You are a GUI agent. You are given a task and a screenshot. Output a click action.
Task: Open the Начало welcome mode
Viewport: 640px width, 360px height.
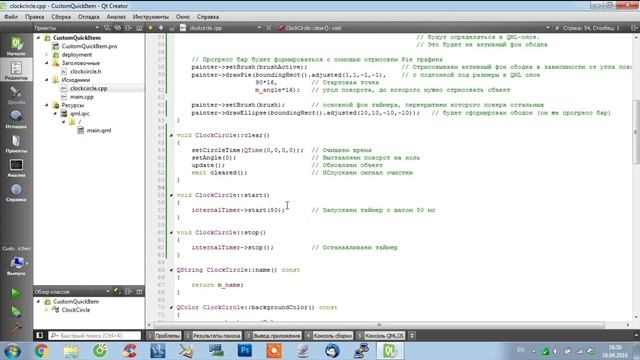tap(16, 46)
